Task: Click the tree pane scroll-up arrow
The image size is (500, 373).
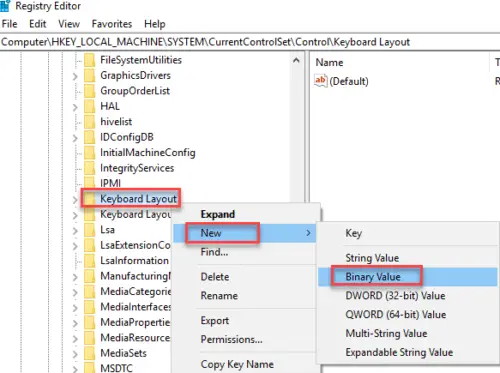Action: click(296, 60)
